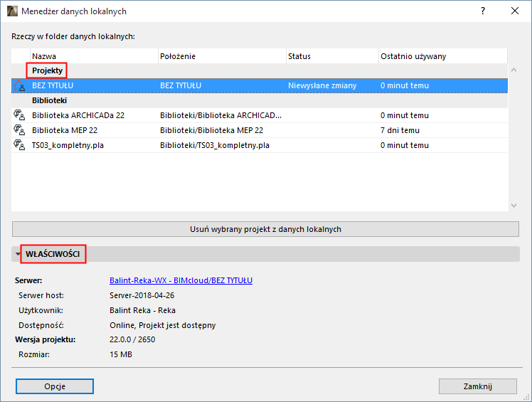This screenshot has width=532, height=402.
Task: Click the Projekty group header
Action: click(47, 70)
